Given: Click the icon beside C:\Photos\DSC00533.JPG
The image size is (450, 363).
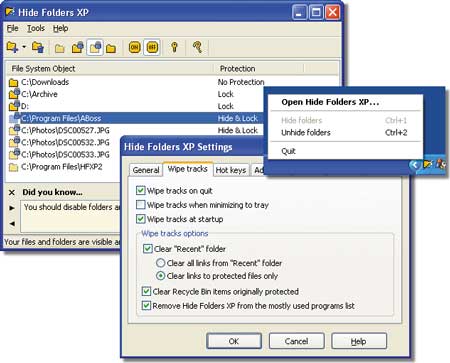Looking at the screenshot, I should pos(14,154).
